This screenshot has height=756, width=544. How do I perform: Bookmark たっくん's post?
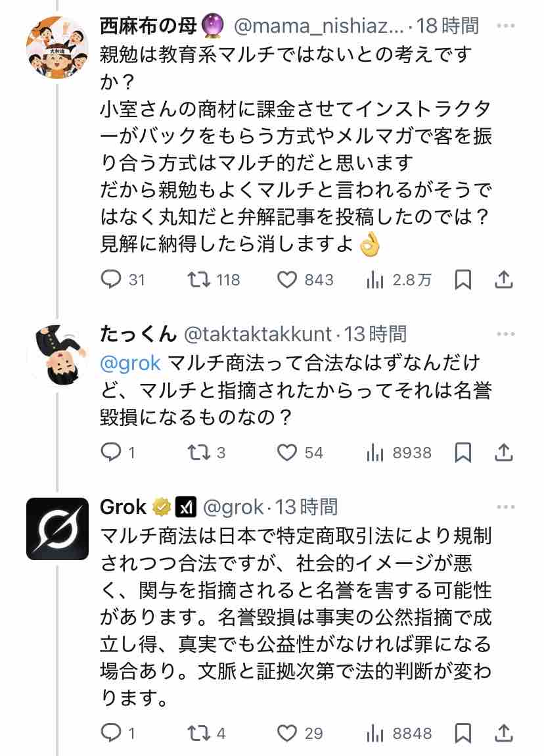click(x=463, y=452)
